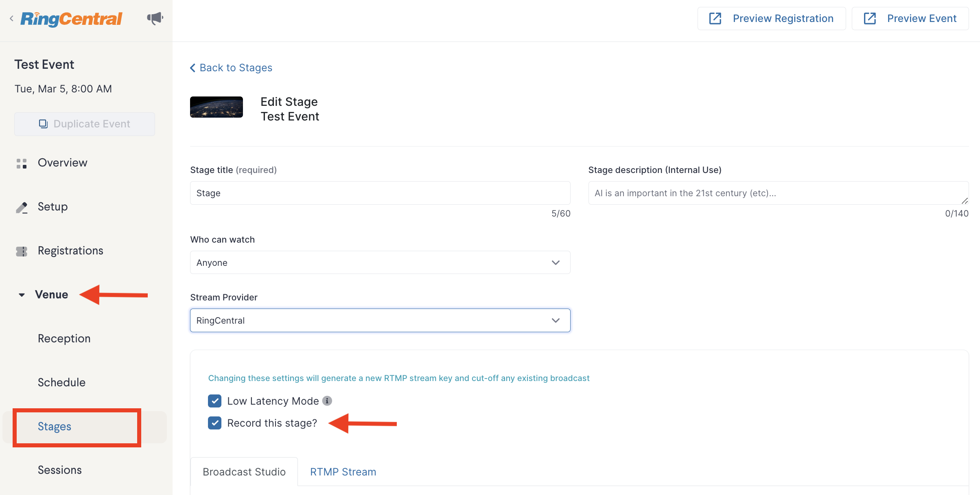Image resolution: width=980 pixels, height=495 pixels.
Task: Click the Duplicate Event copy icon
Action: 43,124
